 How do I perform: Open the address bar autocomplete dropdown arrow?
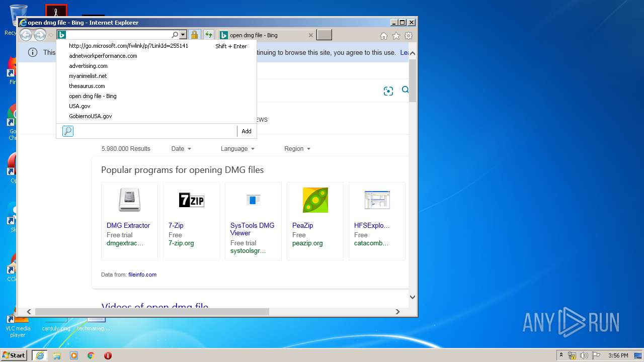[x=183, y=35]
